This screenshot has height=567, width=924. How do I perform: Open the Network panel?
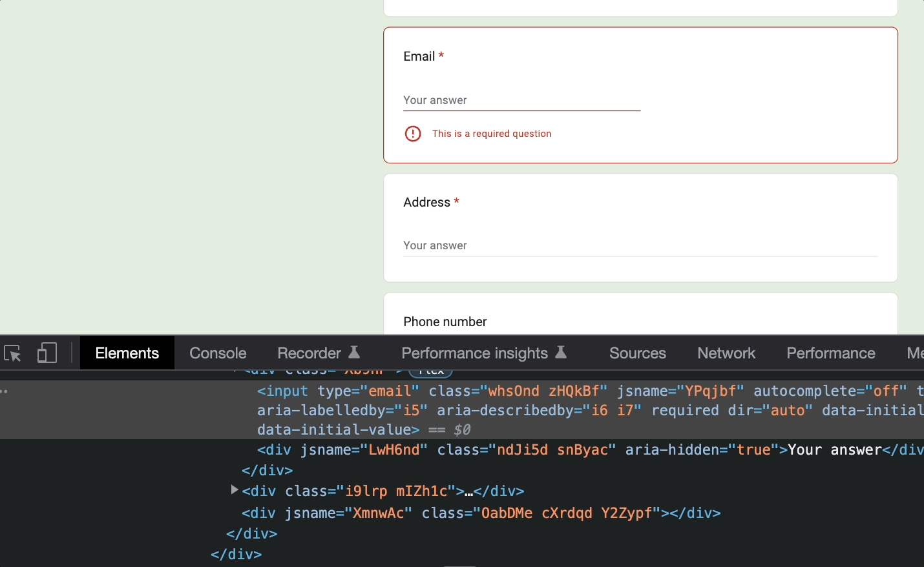(x=726, y=353)
